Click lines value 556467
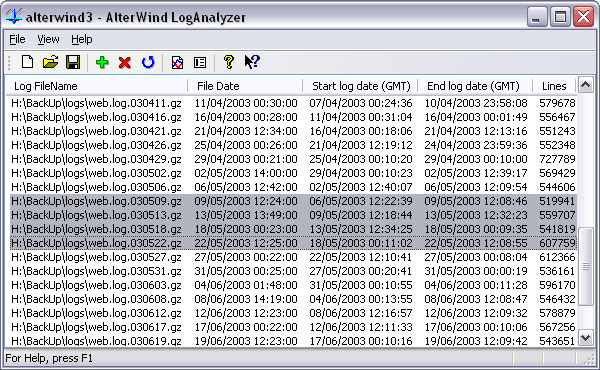The height and width of the screenshot is (370, 600). click(557, 117)
